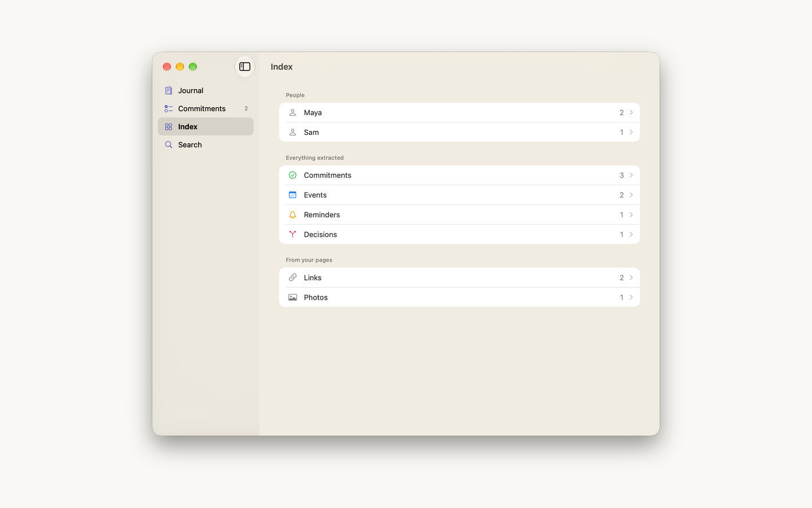Click the pink fork Decisions icon
The image size is (812, 508).
pyautogui.click(x=293, y=234)
